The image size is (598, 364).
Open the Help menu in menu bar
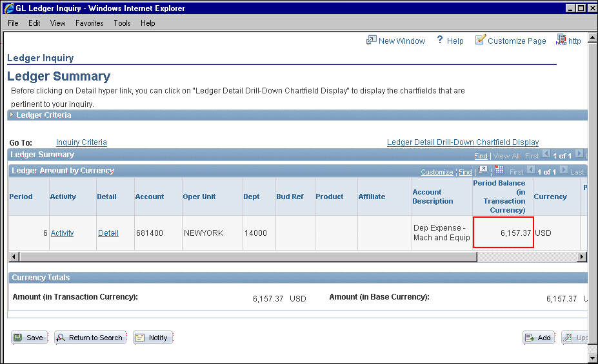tap(148, 23)
